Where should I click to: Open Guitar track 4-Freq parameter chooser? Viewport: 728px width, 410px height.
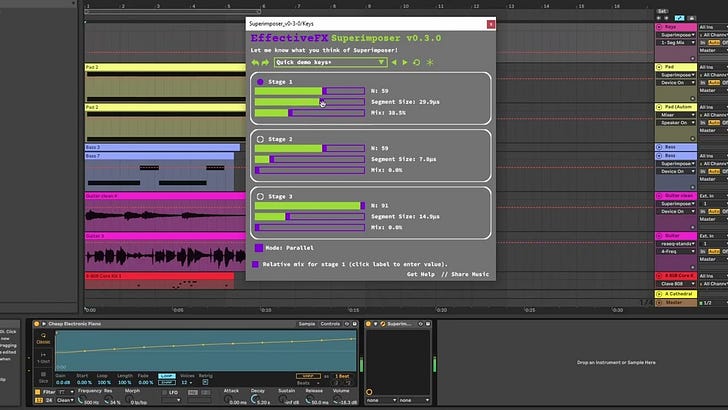(x=676, y=251)
